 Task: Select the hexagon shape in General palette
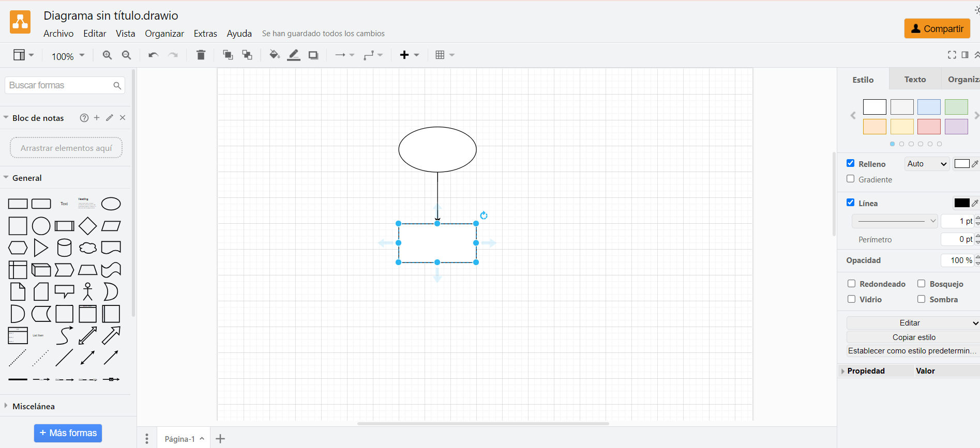coord(18,248)
